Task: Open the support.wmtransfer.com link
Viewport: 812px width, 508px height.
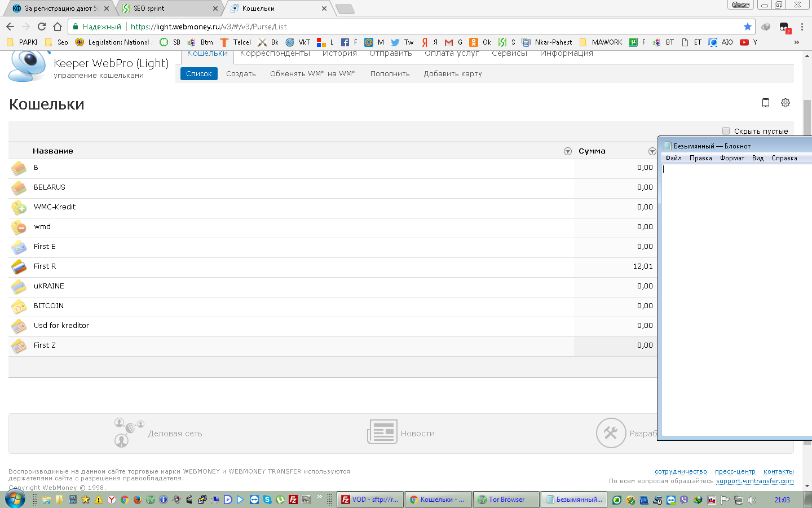Action: click(755, 481)
